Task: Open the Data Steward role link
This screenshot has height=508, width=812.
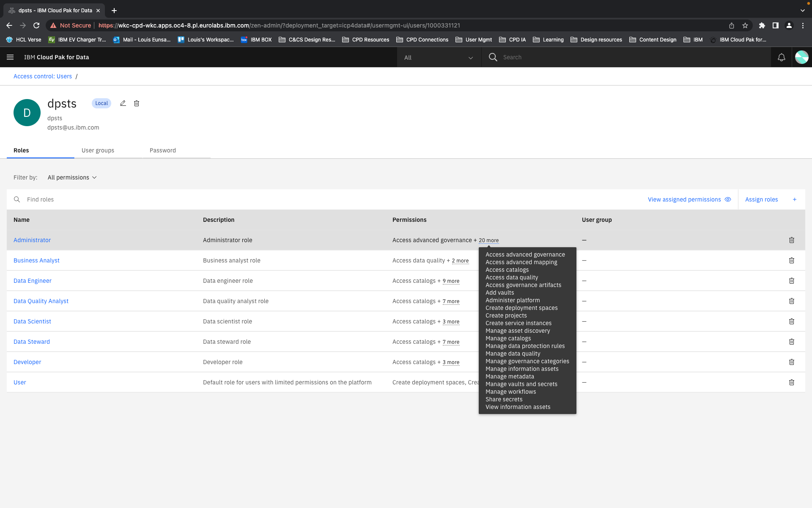Action: pos(32,342)
